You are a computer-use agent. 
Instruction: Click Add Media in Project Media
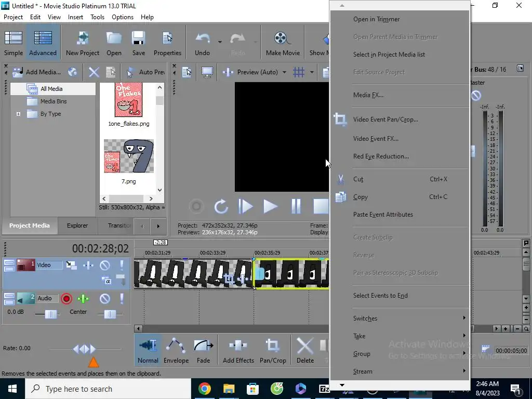coord(37,72)
